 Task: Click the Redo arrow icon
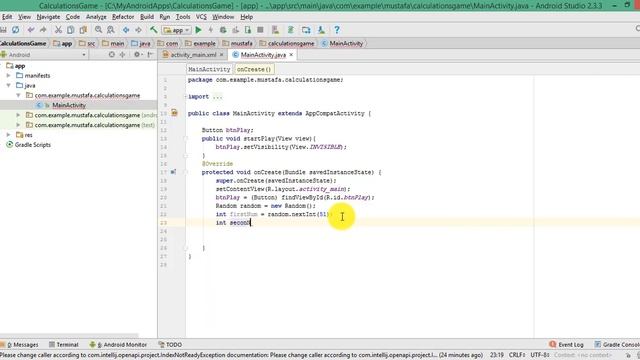click(x=43, y=30)
